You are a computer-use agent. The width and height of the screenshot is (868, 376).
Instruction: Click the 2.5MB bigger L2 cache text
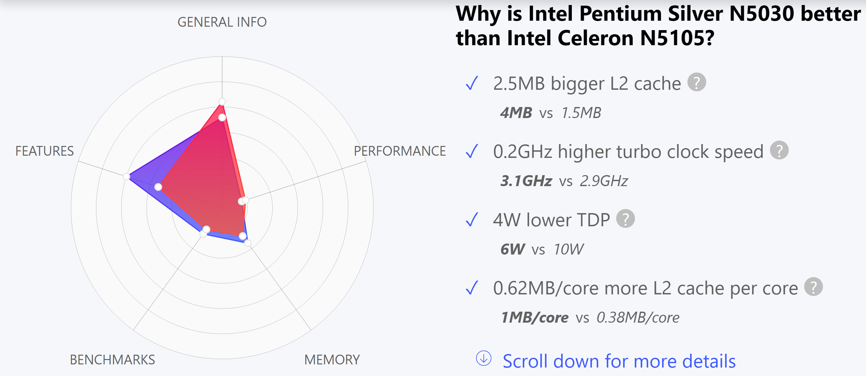tap(587, 83)
